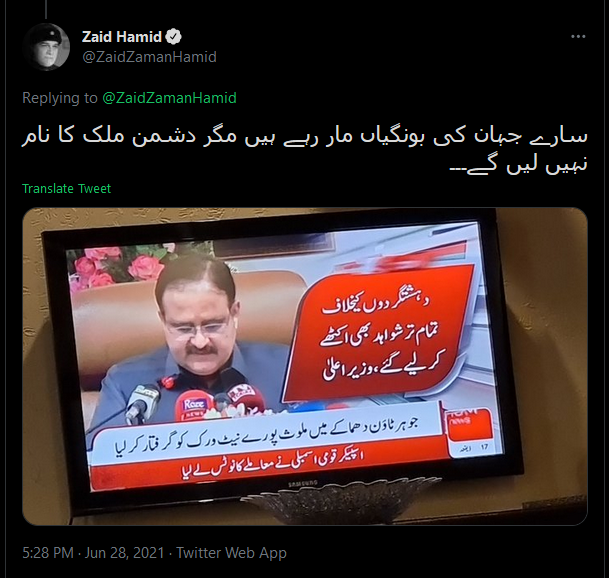Click the Roze News microphone in photo

click(193, 405)
